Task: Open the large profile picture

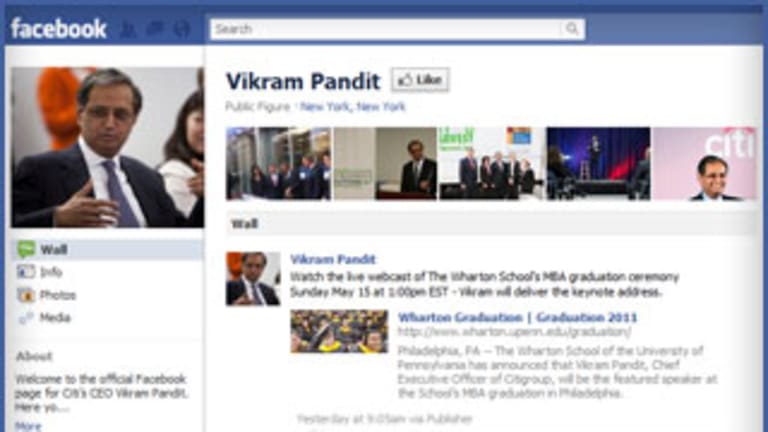Action: coord(107,147)
